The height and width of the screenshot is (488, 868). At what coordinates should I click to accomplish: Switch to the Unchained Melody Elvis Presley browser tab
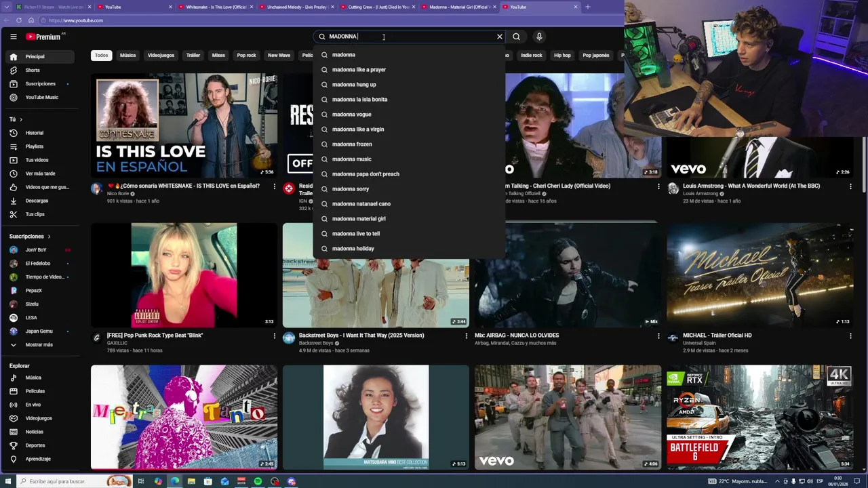coord(296,7)
